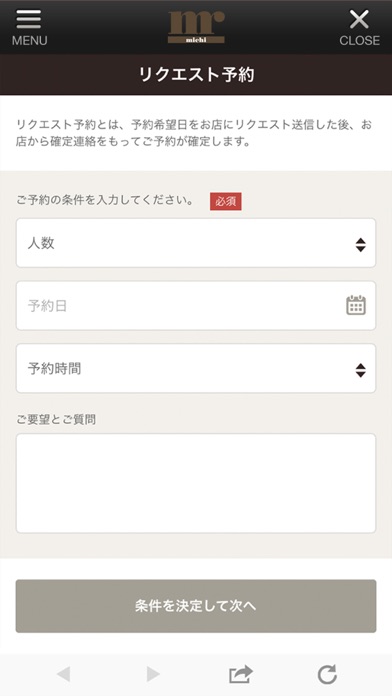Tap the リクエスト予約 page title bar
The height and width of the screenshot is (696, 392).
coord(196,75)
